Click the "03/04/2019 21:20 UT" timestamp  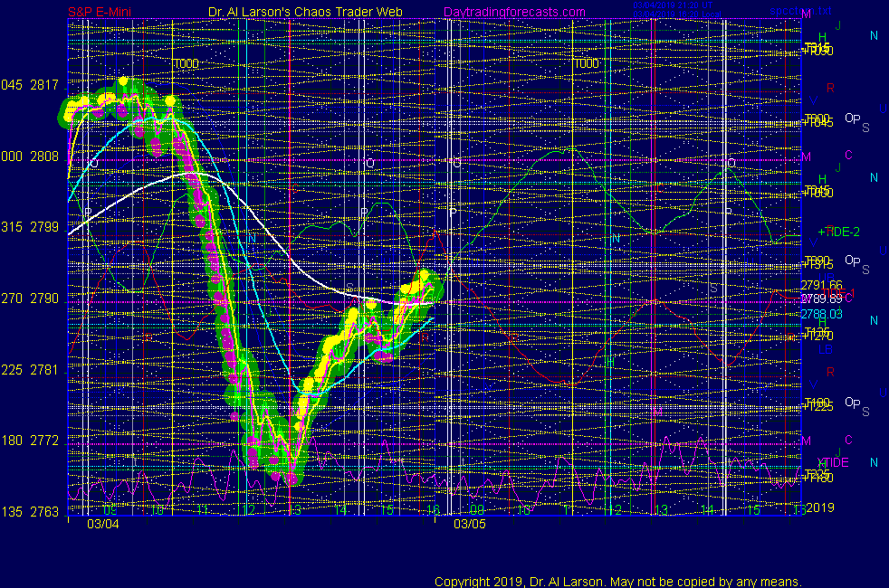[673, 5]
